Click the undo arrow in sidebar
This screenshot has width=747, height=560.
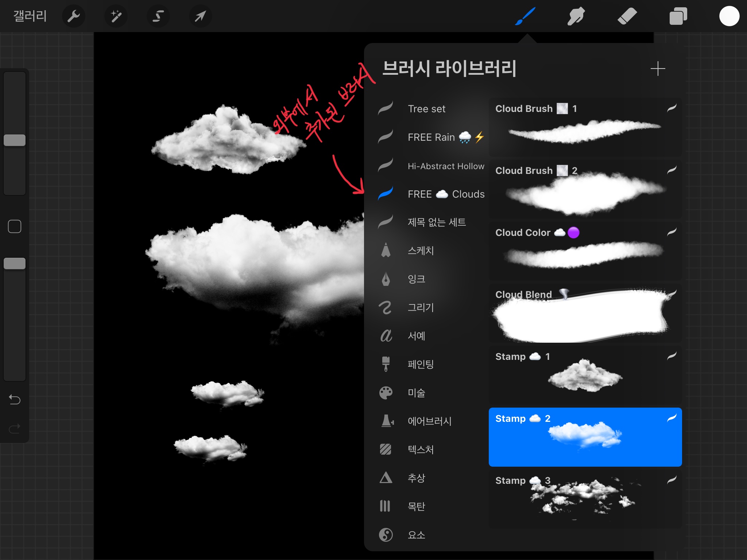15,400
